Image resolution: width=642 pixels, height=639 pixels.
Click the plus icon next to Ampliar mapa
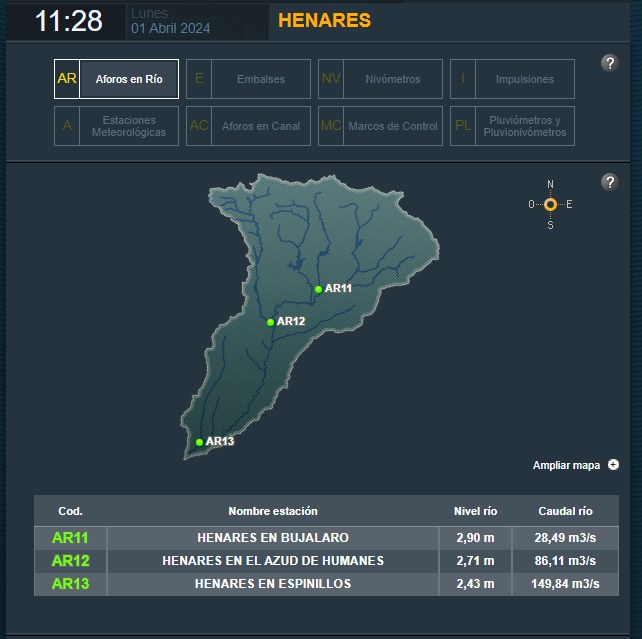(613, 465)
